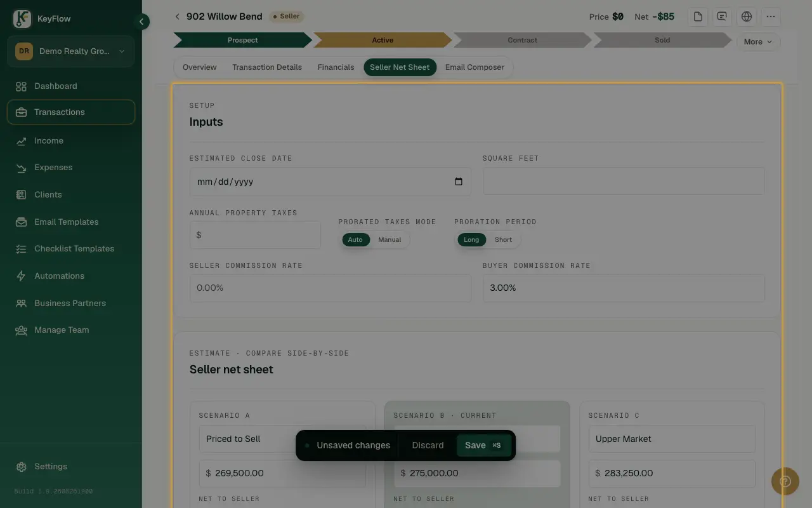Click the Transactions briefcase icon

click(21, 112)
